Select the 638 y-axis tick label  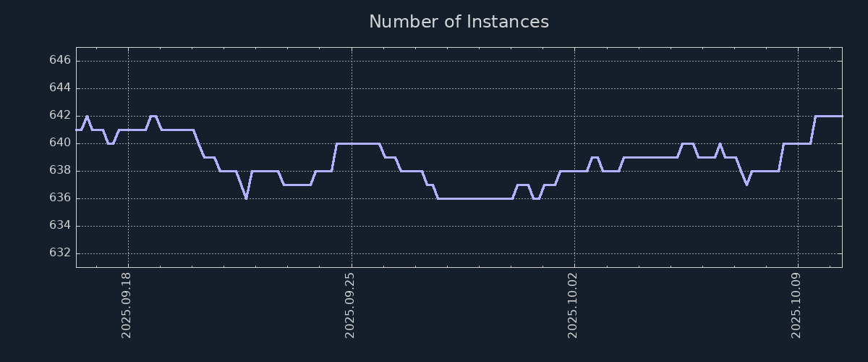pyautogui.click(x=60, y=170)
